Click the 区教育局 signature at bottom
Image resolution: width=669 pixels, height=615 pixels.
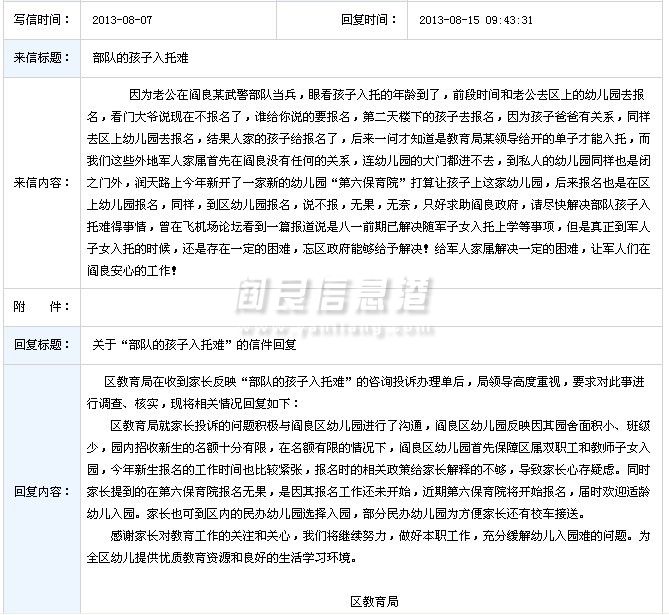[x=374, y=601]
